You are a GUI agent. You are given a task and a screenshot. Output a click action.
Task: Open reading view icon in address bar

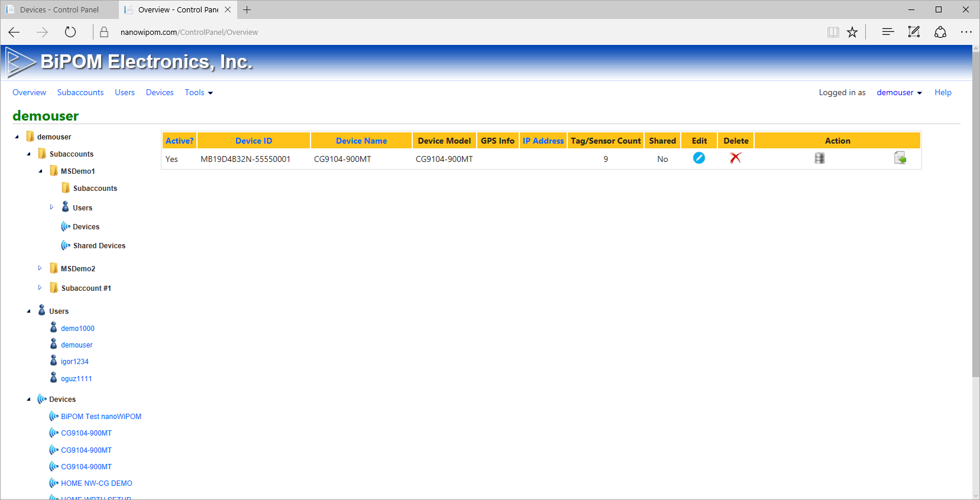click(x=833, y=32)
